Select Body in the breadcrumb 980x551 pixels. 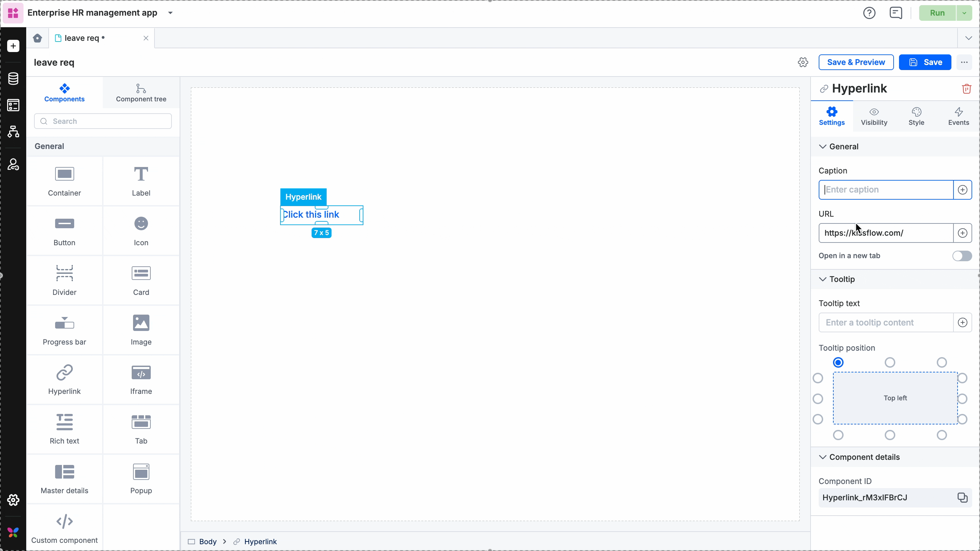point(208,541)
